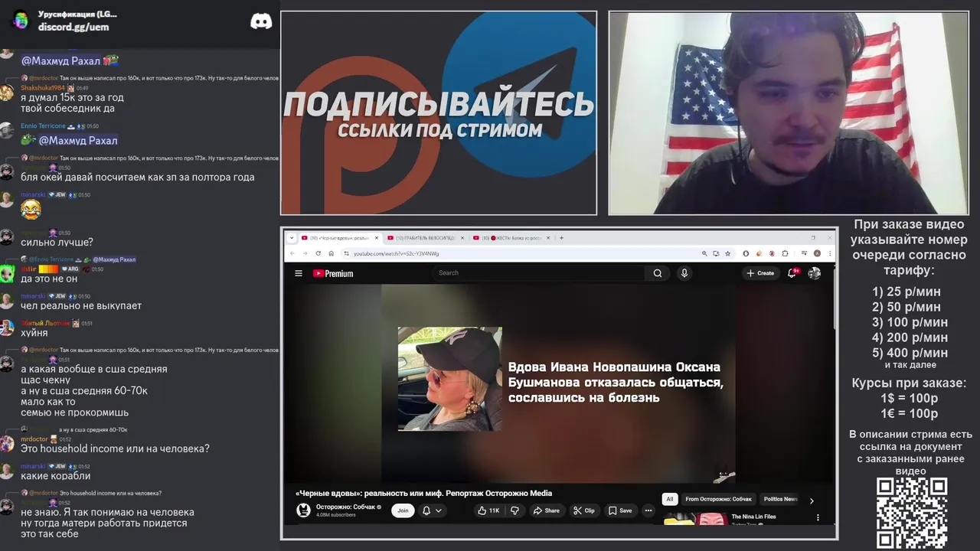
Task: Reload the page with the refresh icon
Action: pyautogui.click(x=318, y=253)
